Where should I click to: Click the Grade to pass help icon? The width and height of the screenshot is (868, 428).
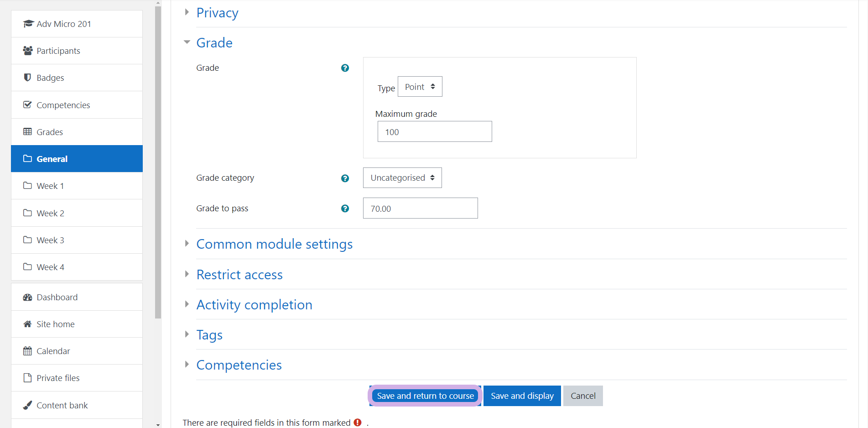345,209
